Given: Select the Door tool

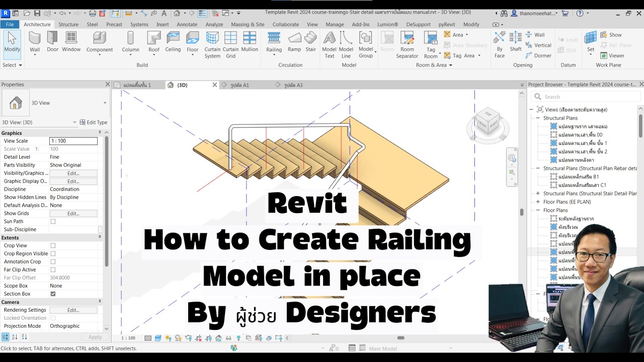Looking at the screenshot, I should tap(52, 42).
